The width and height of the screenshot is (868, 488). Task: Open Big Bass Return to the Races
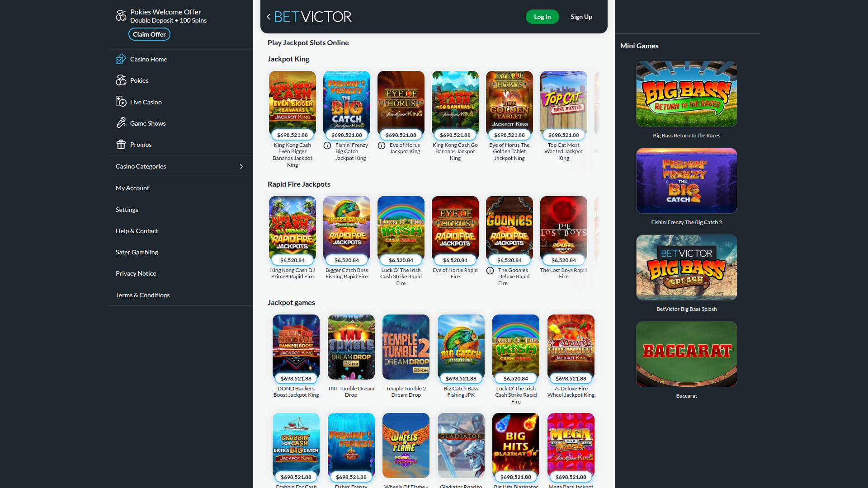pyautogui.click(x=686, y=94)
